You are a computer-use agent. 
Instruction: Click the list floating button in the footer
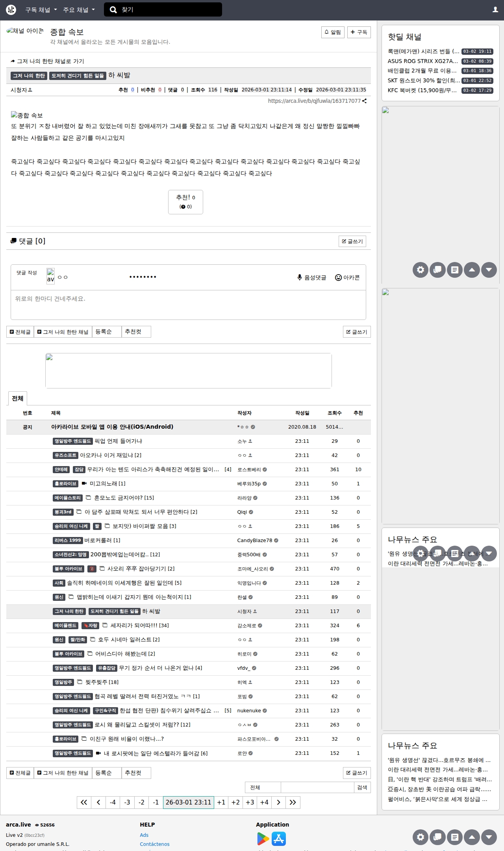click(455, 837)
